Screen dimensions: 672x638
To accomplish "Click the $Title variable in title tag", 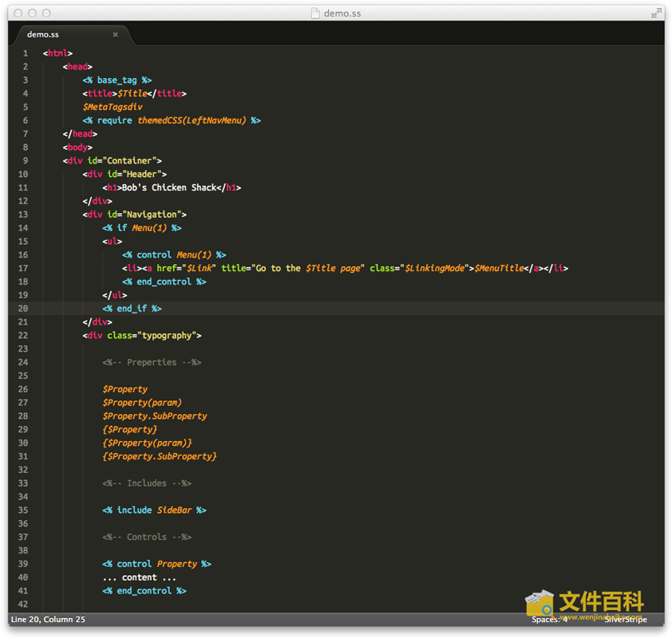I will [132, 93].
